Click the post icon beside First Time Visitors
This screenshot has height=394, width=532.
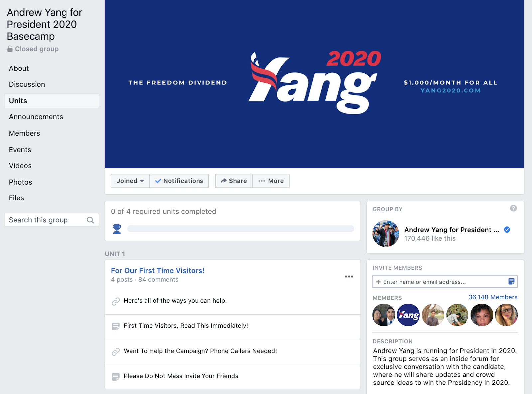click(116, 326)
